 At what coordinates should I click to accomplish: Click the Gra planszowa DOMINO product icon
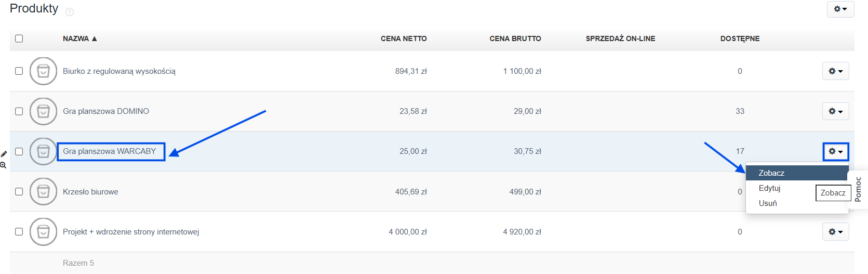(43, 111)
